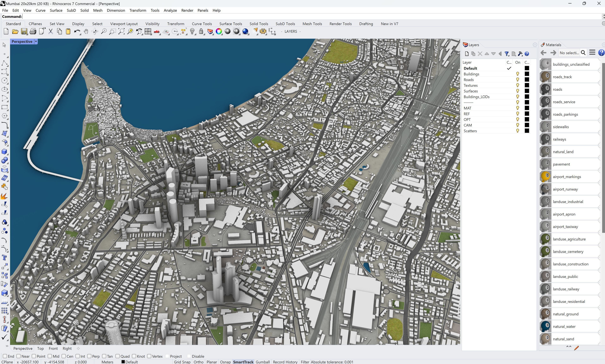605x364 pixels.
Task: Select the Rotate View tool
Action: 95,31
